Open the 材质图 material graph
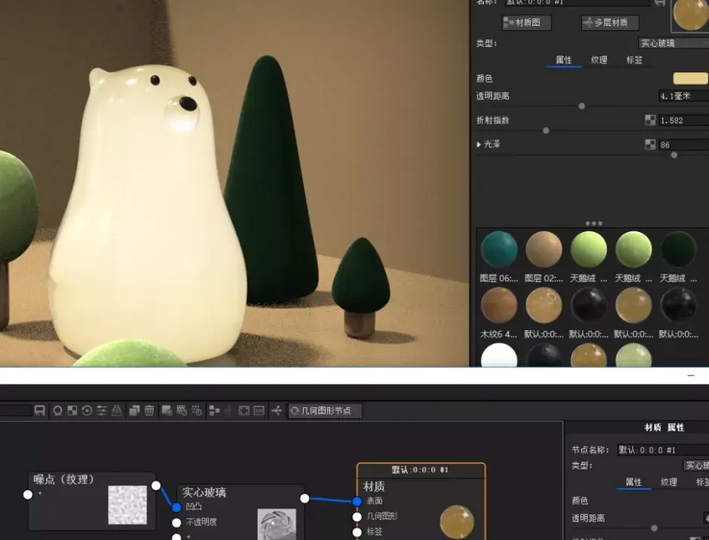This screenshot has height=540, width=709. pyautogui.click(x=527, y=23)
